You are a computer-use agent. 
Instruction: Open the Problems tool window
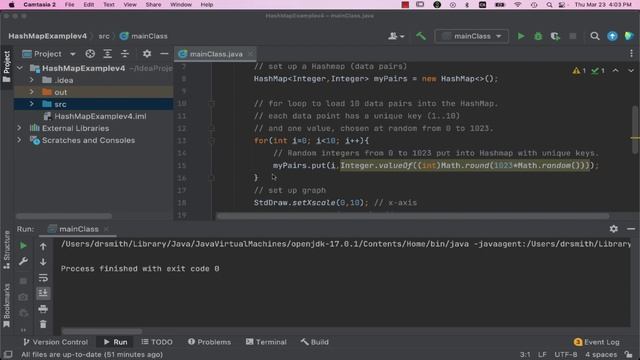[x=209, y=342]
